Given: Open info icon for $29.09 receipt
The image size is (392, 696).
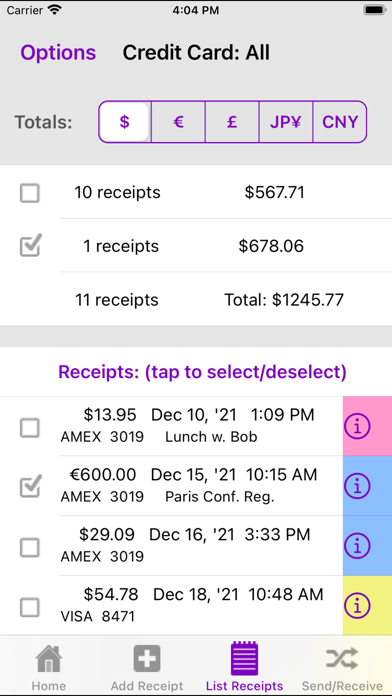Looking at the screenshot, I should tap(357, 546).
